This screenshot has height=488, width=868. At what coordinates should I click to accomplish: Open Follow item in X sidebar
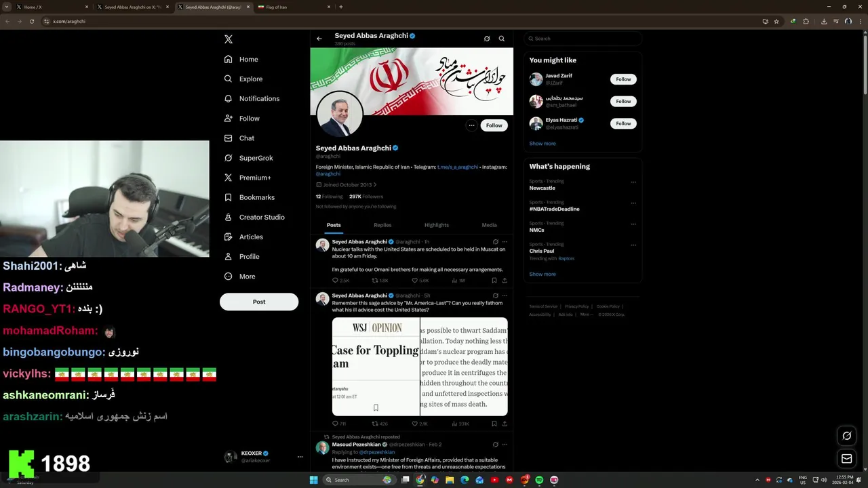click(x=241, y=118)
